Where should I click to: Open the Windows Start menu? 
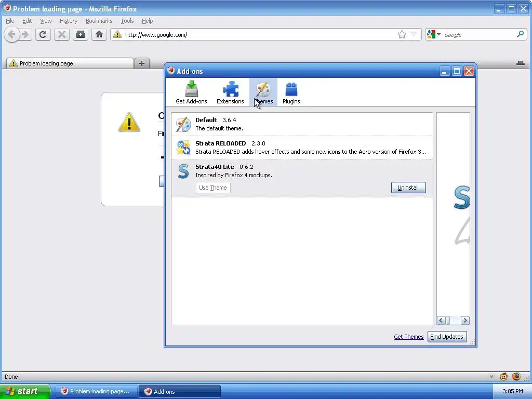(x=25, y=391)
